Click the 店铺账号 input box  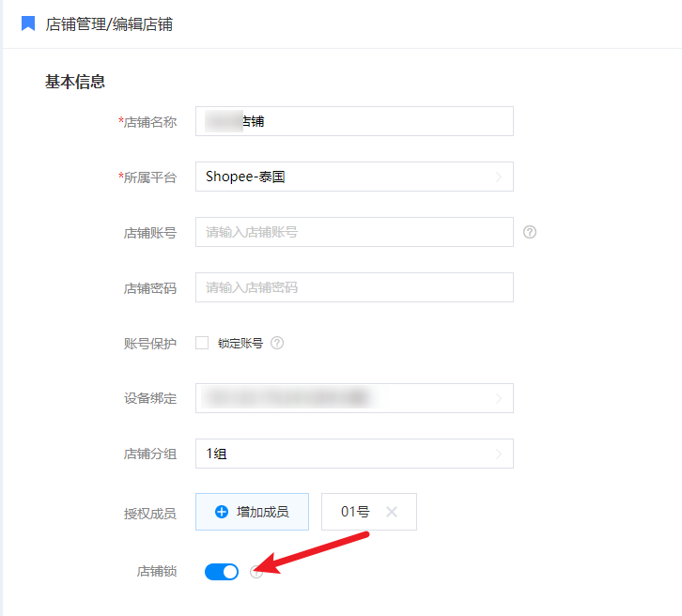[x=354, y=232]
